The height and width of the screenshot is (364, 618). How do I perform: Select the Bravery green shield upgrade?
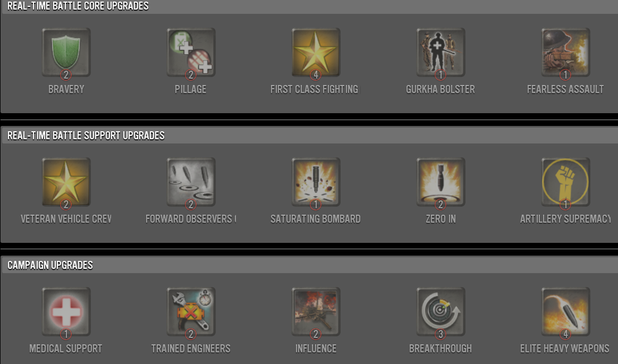[x=66, y=53]
